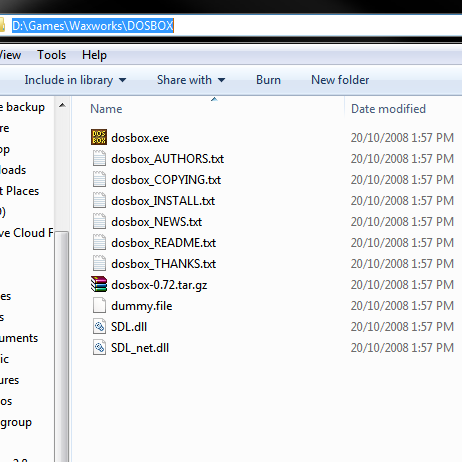Click the address bar path field
Screen dimensions: 462x462
pyautogui.click(x=233, y=26)
